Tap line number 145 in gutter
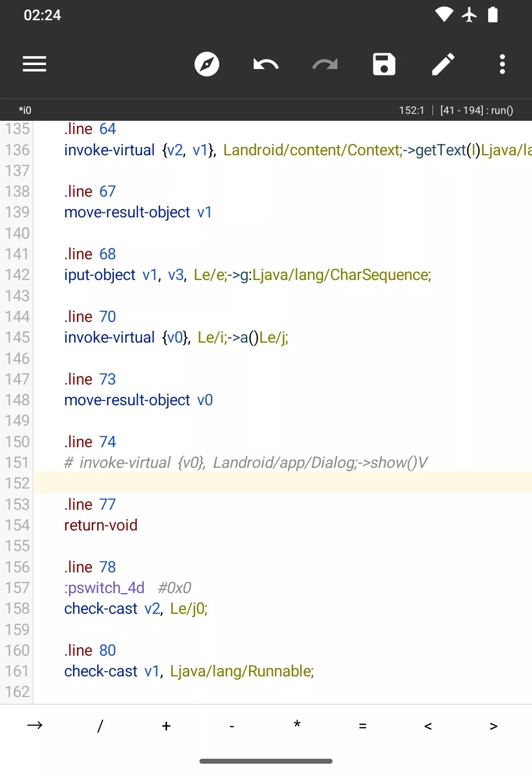The width and height of the screenshot is (532, 776). [17, 338]
